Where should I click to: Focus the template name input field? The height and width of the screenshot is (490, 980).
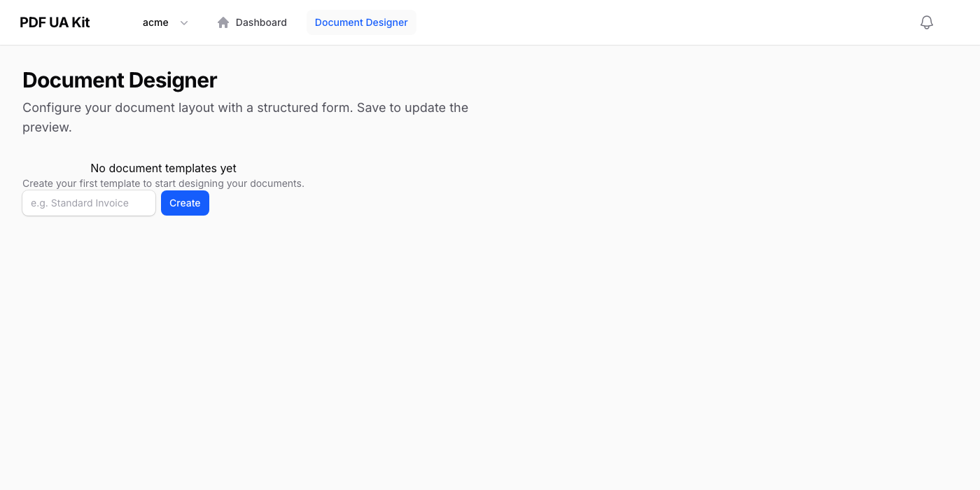click(89, 203)
